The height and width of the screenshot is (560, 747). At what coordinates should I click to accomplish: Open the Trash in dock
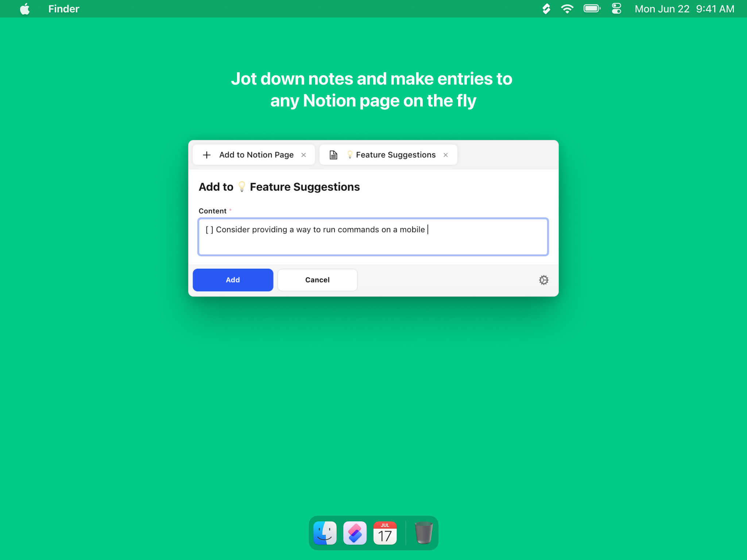point(423,533)
